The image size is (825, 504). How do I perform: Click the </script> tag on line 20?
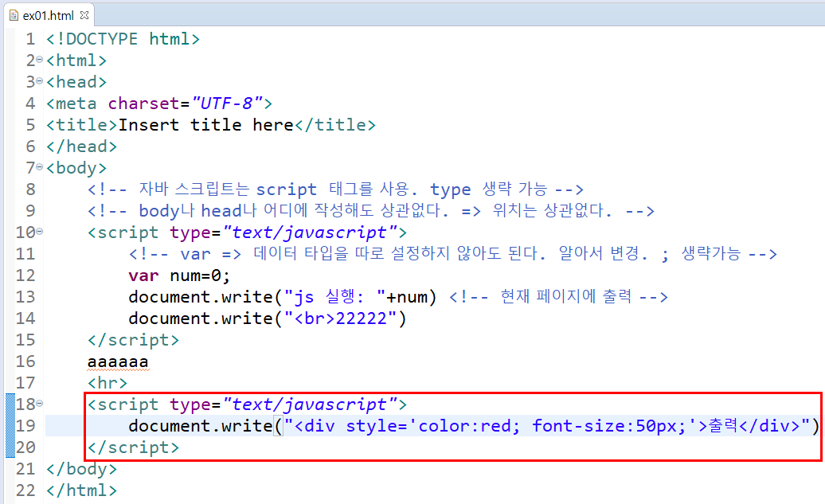click(x=134, y=447)
